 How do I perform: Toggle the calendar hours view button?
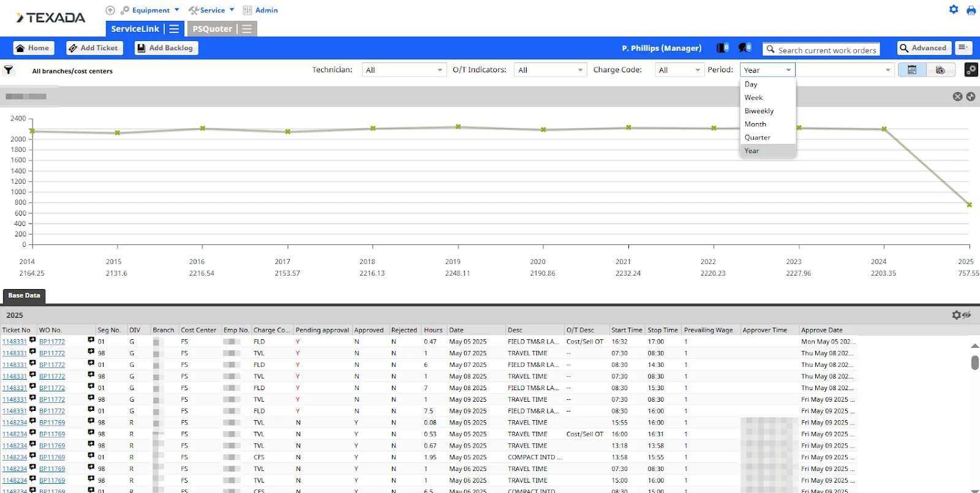click(x=912, y=70)
